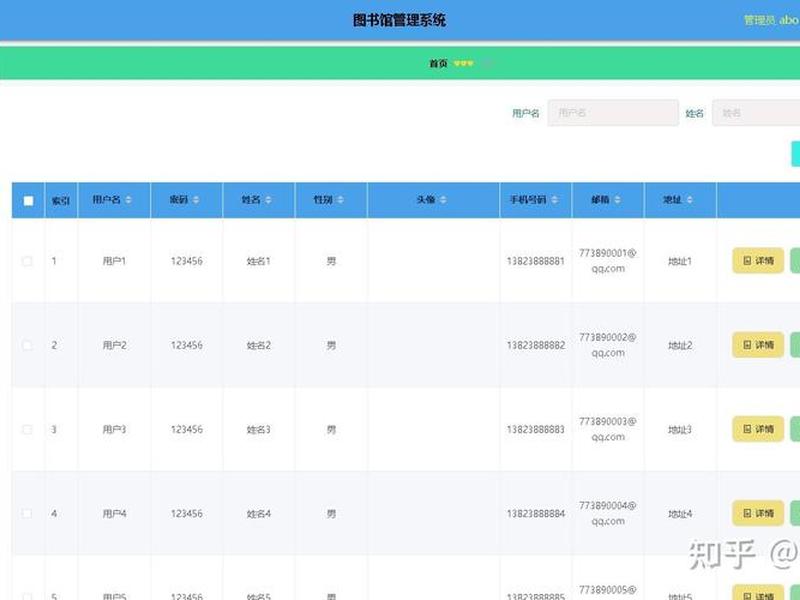Sort table by 用户名 column arrows

tap(129, 199)
